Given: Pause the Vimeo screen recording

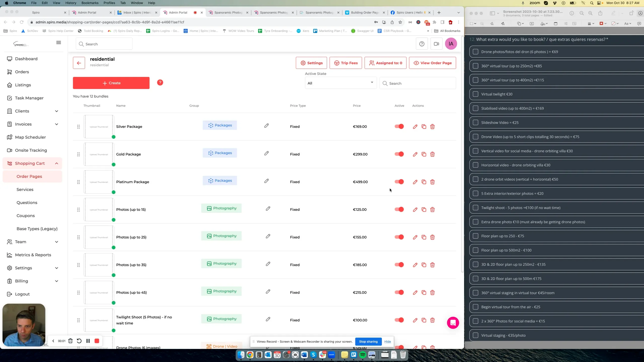Looking at the screenshot, I should tap(88, 341).
